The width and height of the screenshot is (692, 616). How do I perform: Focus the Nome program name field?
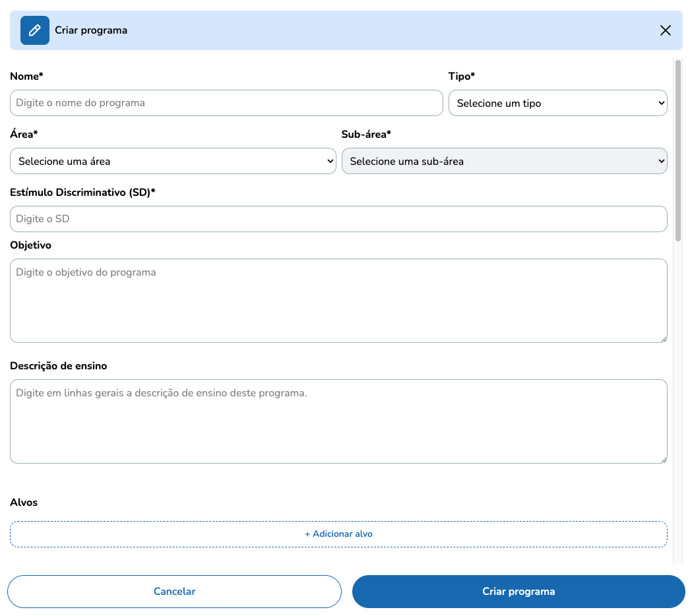[226, 103]
